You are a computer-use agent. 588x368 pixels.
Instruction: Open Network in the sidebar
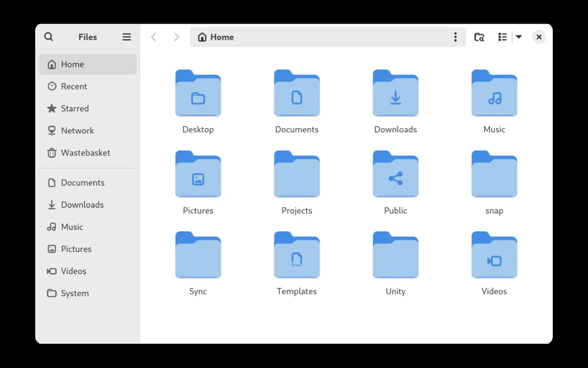click(x=88, y=131)
